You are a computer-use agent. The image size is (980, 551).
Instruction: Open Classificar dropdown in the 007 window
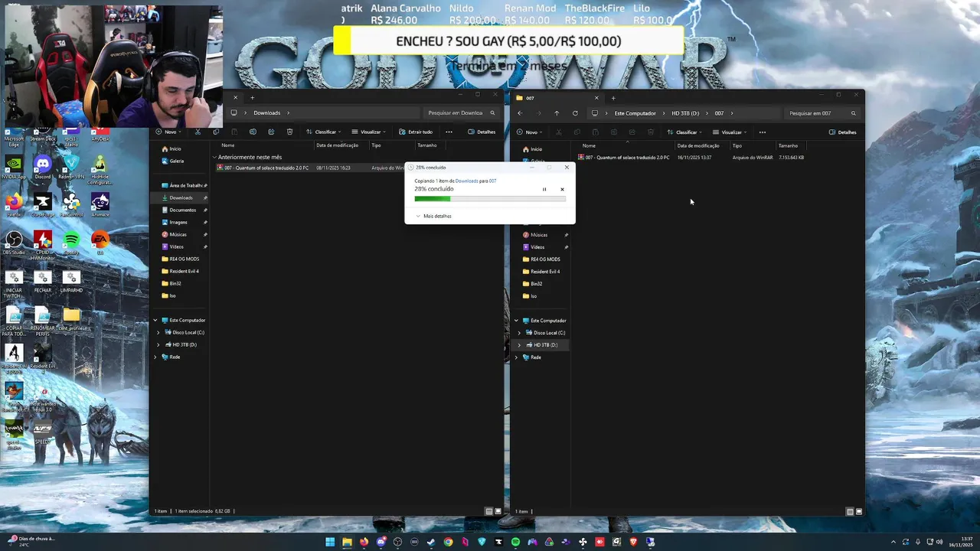pyautogui.click(x=685, y=132)
